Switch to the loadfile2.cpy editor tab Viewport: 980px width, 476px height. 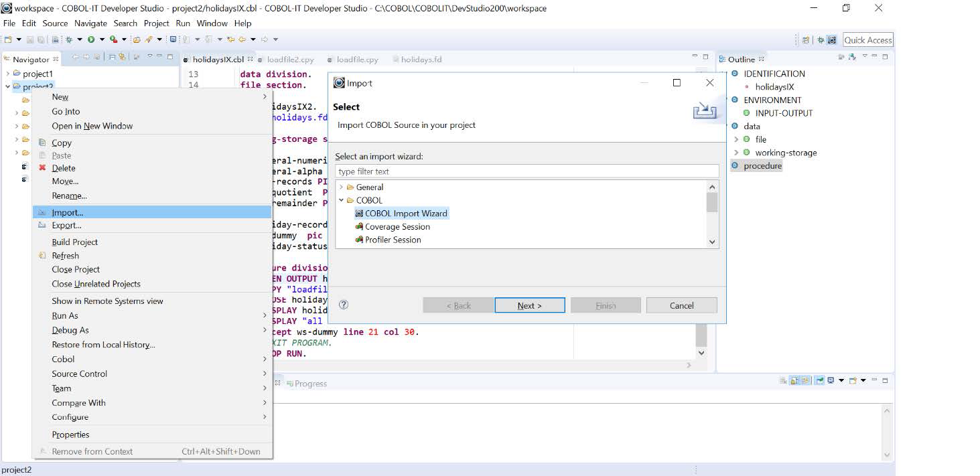click(290, 60)
